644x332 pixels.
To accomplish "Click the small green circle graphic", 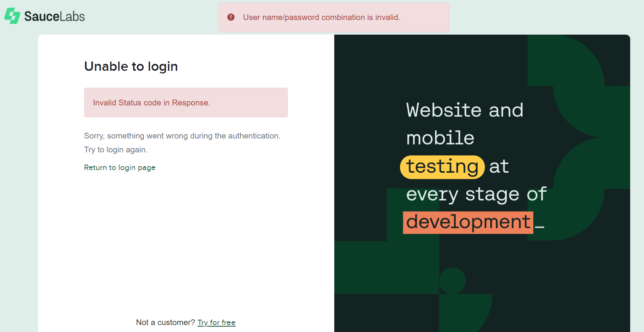I will 452,281.
